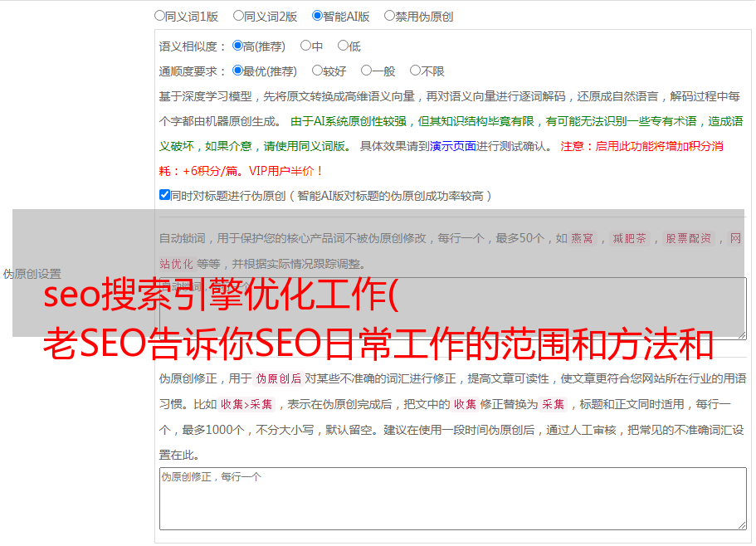Select 禁用伪原创 radio option

389,16
